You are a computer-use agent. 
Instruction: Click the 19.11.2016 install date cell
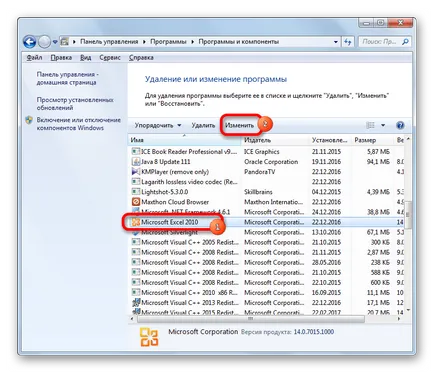point(326,162)
